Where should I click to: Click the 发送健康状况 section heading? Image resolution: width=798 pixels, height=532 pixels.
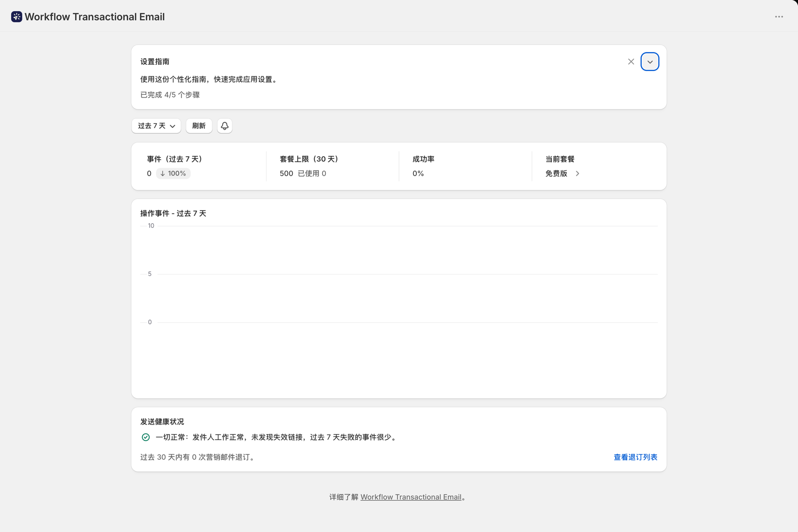162,421
